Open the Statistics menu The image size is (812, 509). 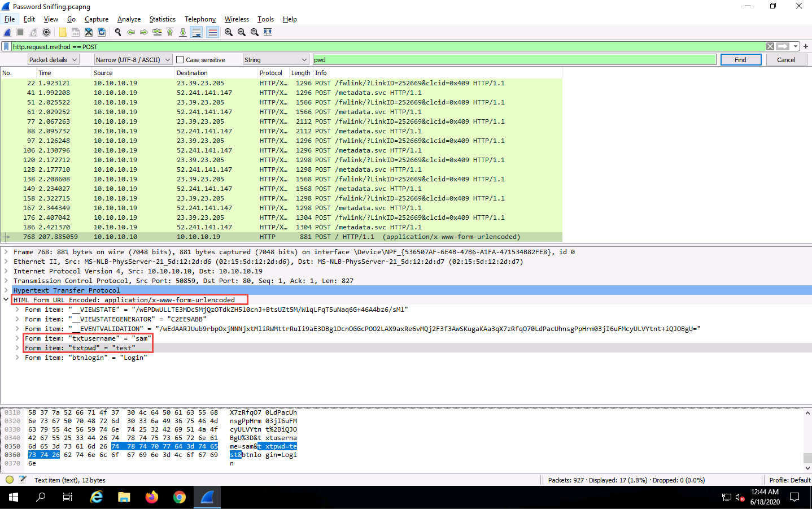[x=162, y=19]
